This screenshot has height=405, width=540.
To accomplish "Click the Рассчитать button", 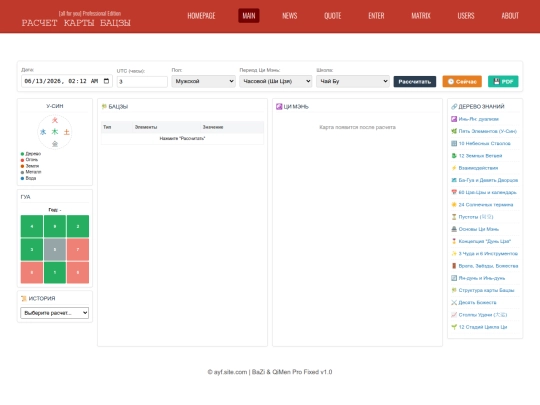I will coord(415,82).
